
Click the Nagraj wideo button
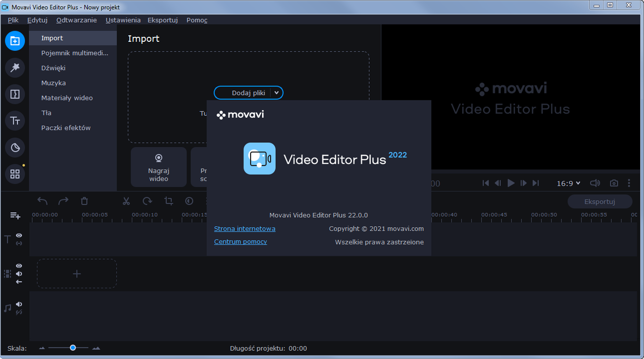click(158, 167)
